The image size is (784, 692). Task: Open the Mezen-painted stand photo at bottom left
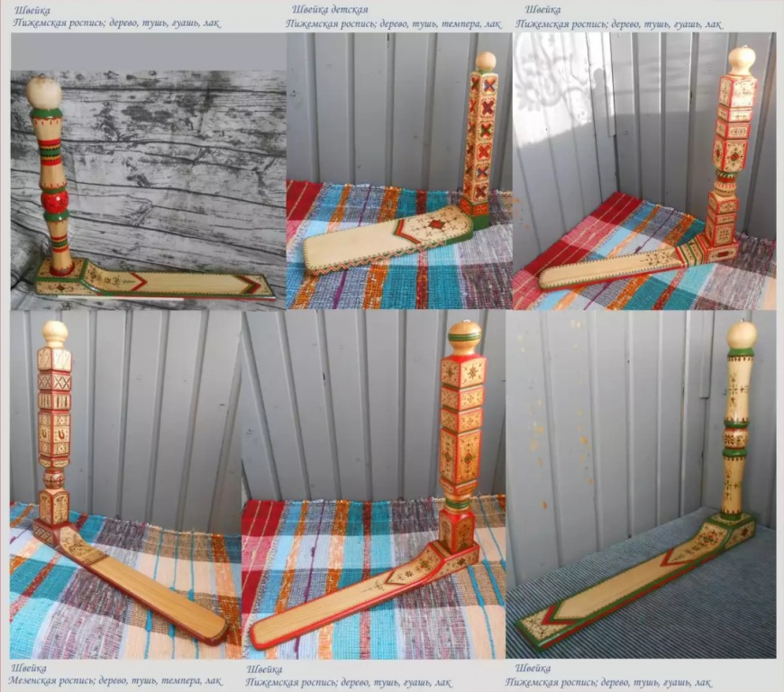tap(125, 484)
